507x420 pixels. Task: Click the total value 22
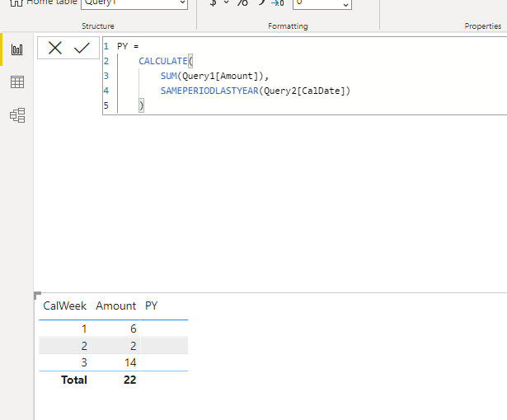pos(129,380)
